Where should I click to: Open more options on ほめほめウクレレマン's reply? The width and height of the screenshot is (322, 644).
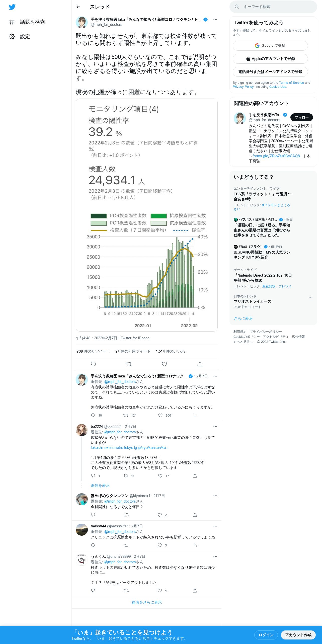[215, 496]
